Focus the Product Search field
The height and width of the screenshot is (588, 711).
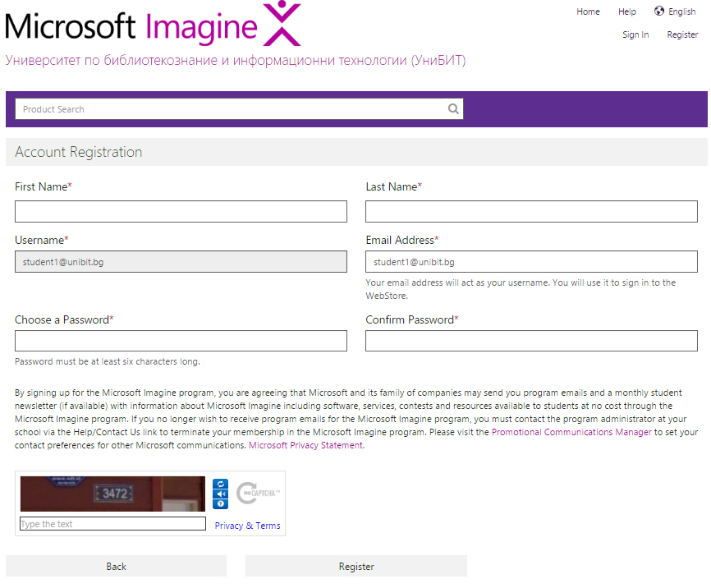(x=239, y=109)
